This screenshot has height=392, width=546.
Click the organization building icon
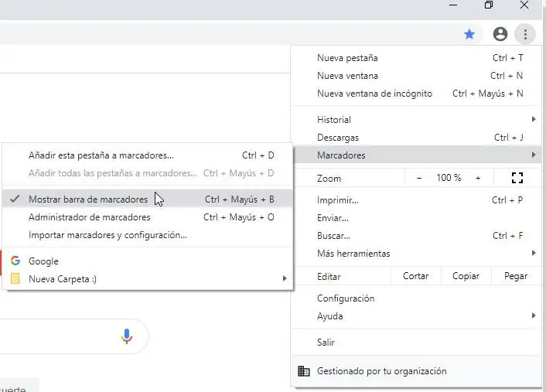point(304,371)
